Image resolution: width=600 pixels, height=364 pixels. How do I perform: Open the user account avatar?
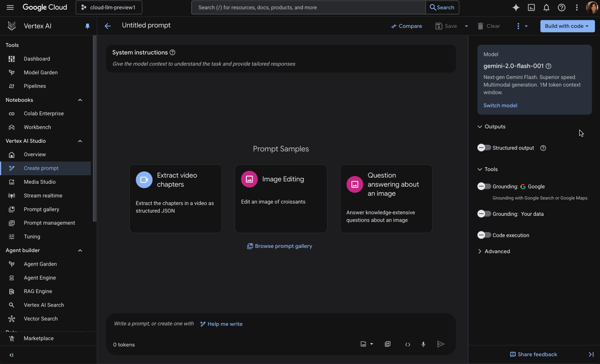[x=592, y=8]
